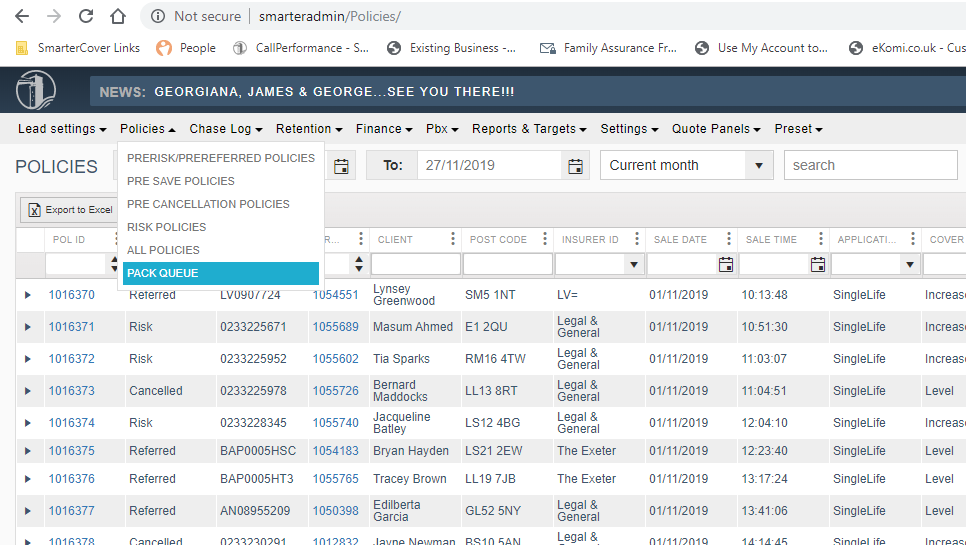Open the People bookmark
Screen dimensions: 966x545
(x=186, y=48)
